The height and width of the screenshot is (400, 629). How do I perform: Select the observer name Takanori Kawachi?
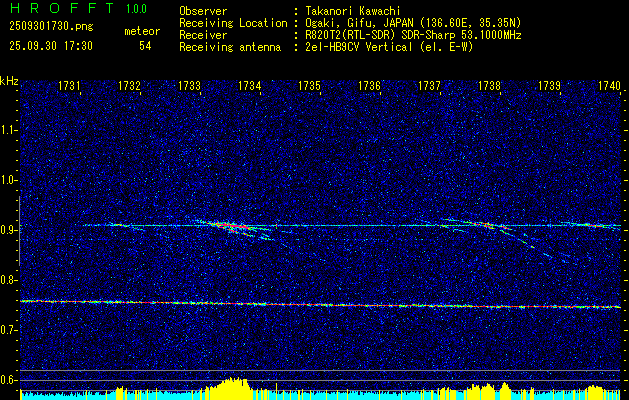[351, 11]
